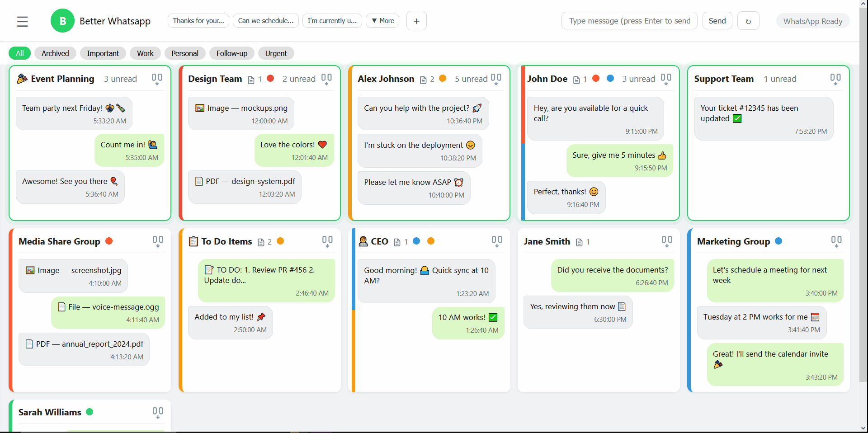Click the refresh icon beside Send
This screenshot has width=868, height=433.
pos(748,21)
